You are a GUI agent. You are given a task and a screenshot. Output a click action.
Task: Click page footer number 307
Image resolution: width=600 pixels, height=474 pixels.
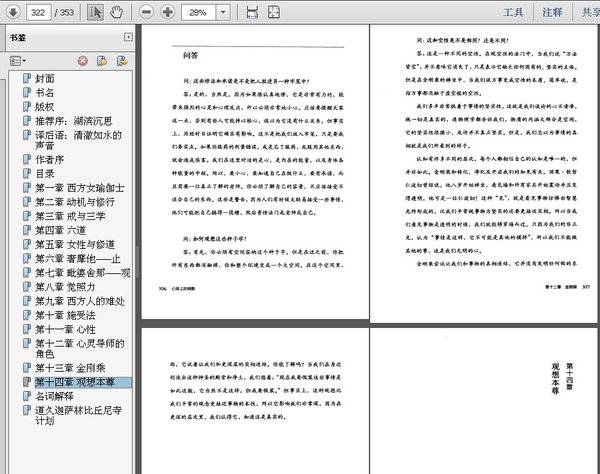tap(586, 287)
